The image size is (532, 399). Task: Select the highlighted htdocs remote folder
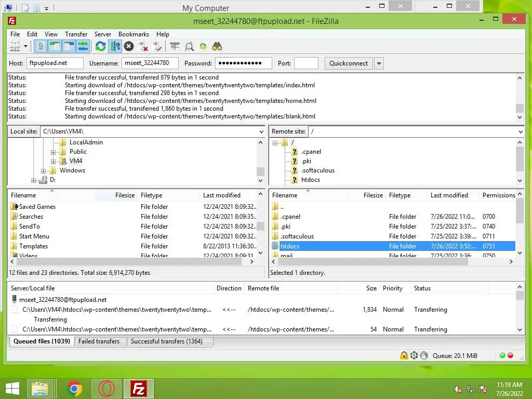(393, 246)
